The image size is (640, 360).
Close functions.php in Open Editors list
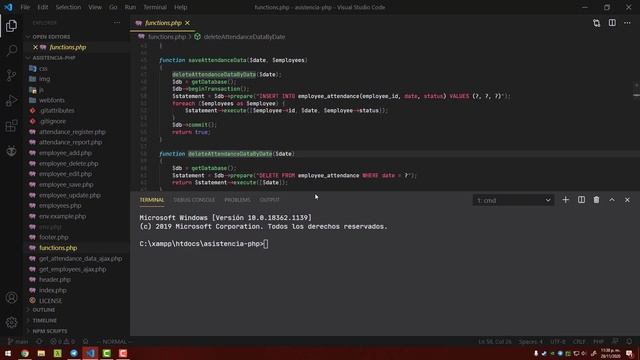click(x=35, y=47)
